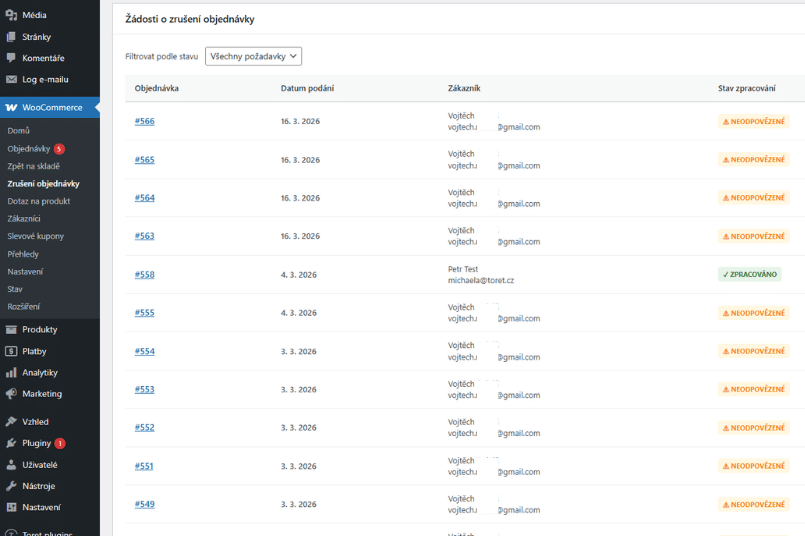Image resolution: width=805 pixels, height=536 pixels.
Task: Click the Média icon in sidebar
Action: tap(11, 15)
